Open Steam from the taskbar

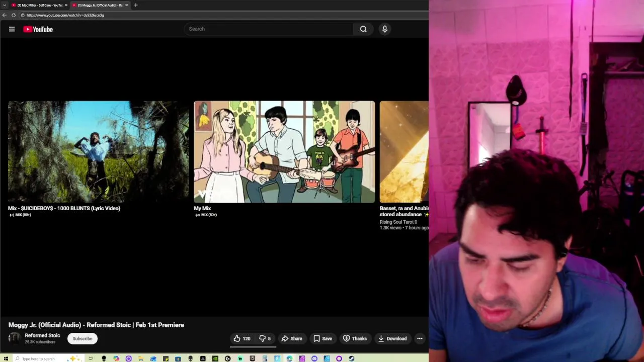(x=351, y=358)
